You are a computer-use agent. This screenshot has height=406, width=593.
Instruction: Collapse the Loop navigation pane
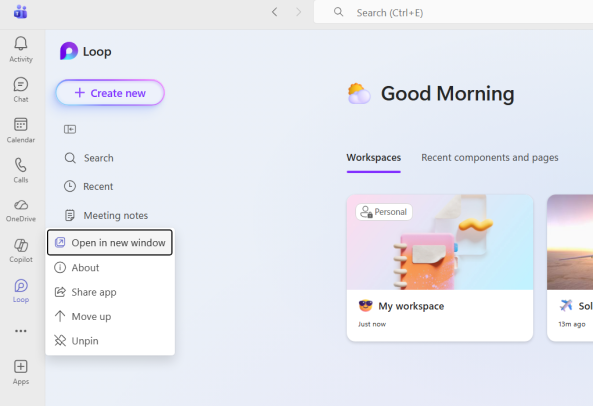(x=70, y=129)
